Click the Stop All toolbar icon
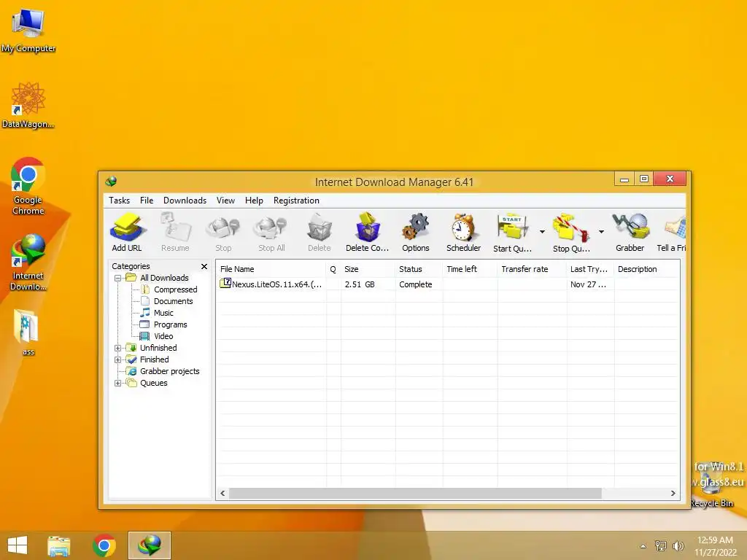Image resolution: width=747 pixels, height=560 pixels. tap(271, 233)
